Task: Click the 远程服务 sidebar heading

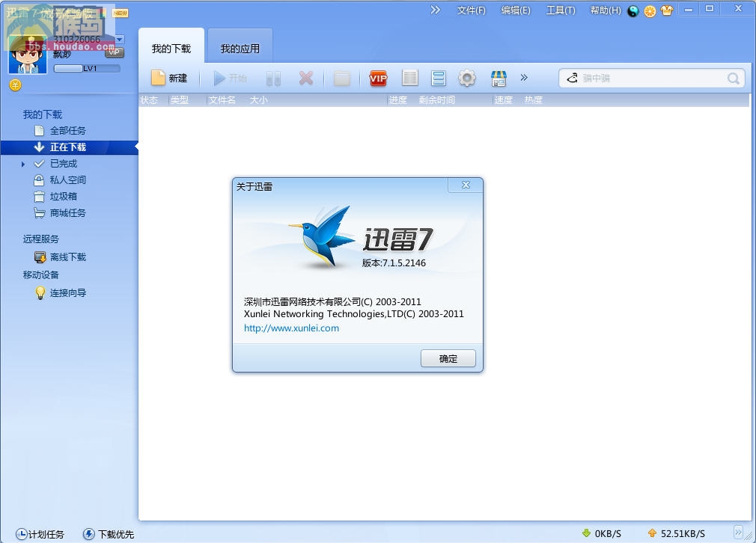Action: point(41,239)
